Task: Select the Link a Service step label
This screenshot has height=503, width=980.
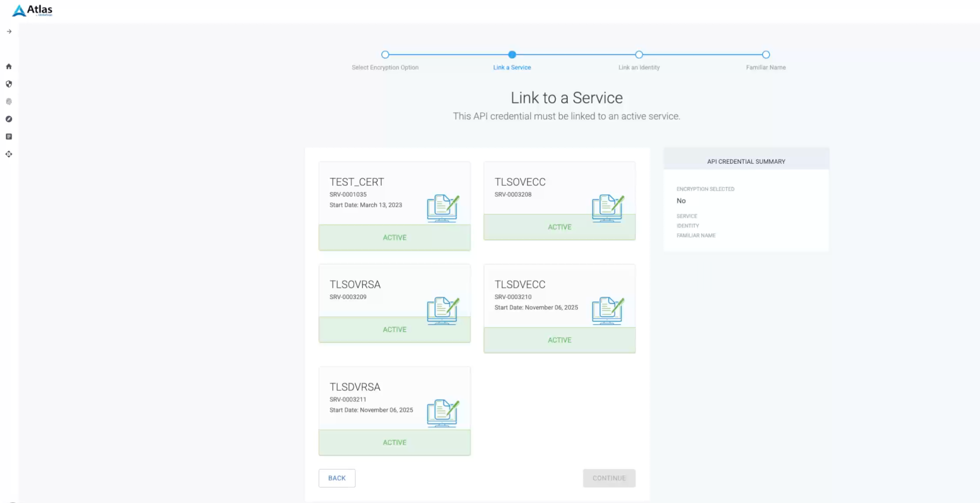Action: click(x=512, y=67)
